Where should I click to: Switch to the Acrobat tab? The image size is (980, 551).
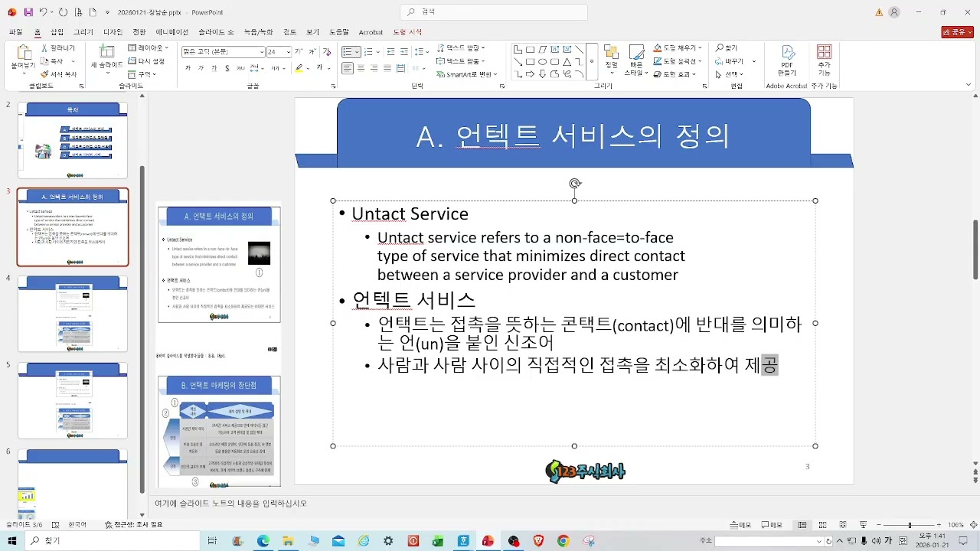coord(371,32)
